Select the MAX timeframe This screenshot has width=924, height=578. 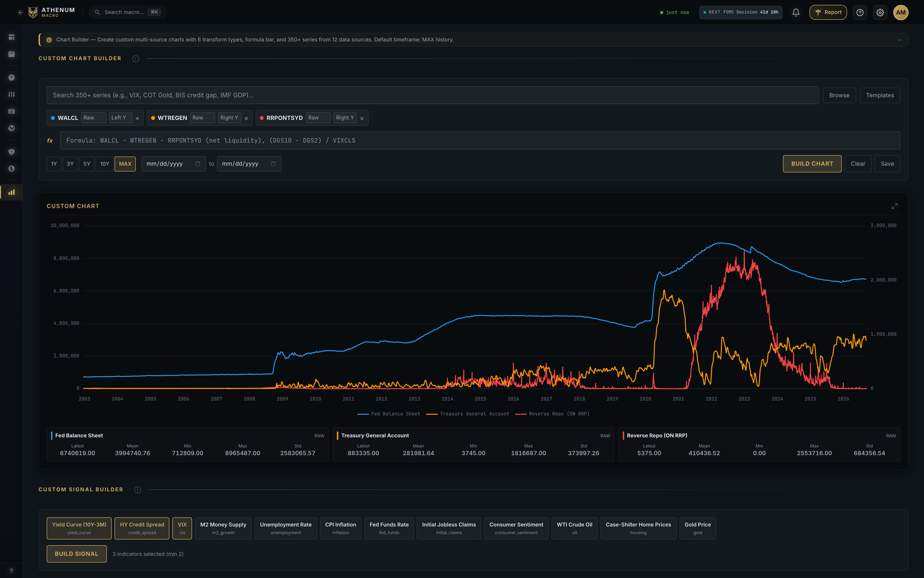coord(125,164)
